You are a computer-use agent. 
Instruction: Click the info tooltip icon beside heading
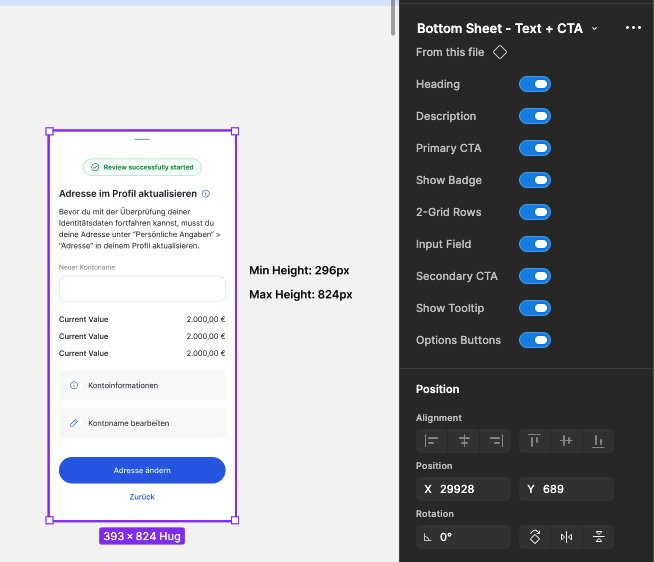point(206,194)
